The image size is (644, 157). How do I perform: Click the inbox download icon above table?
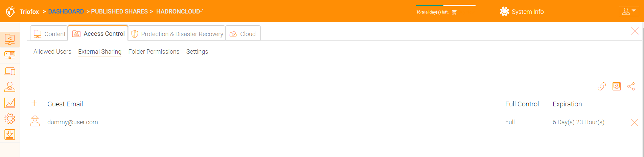click(x=617, y=86)
